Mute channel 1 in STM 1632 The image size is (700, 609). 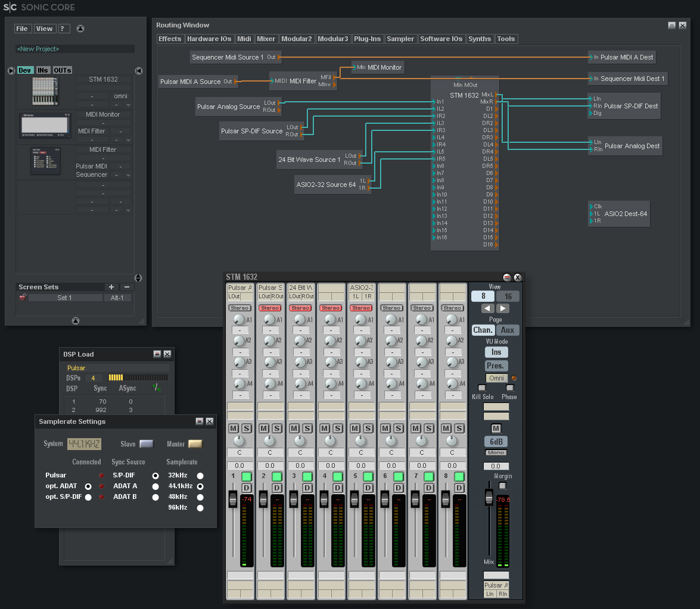(234, 428)
